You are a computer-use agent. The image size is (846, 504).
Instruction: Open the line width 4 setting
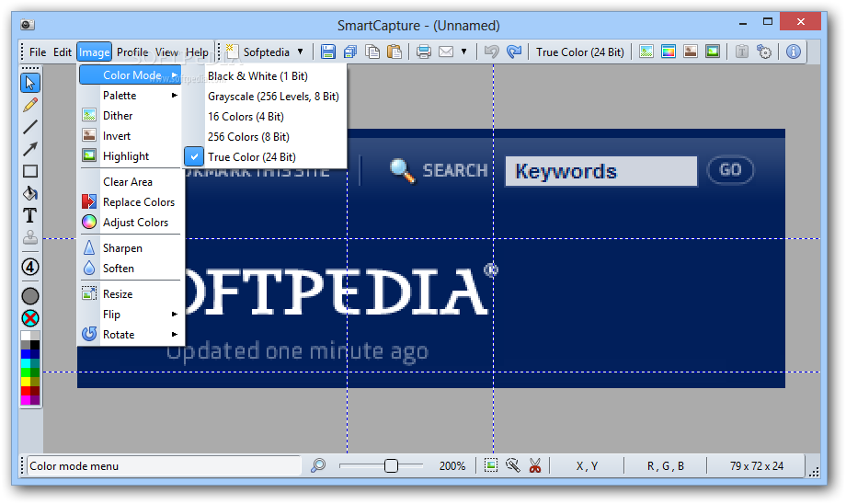(x=30, y=267)
